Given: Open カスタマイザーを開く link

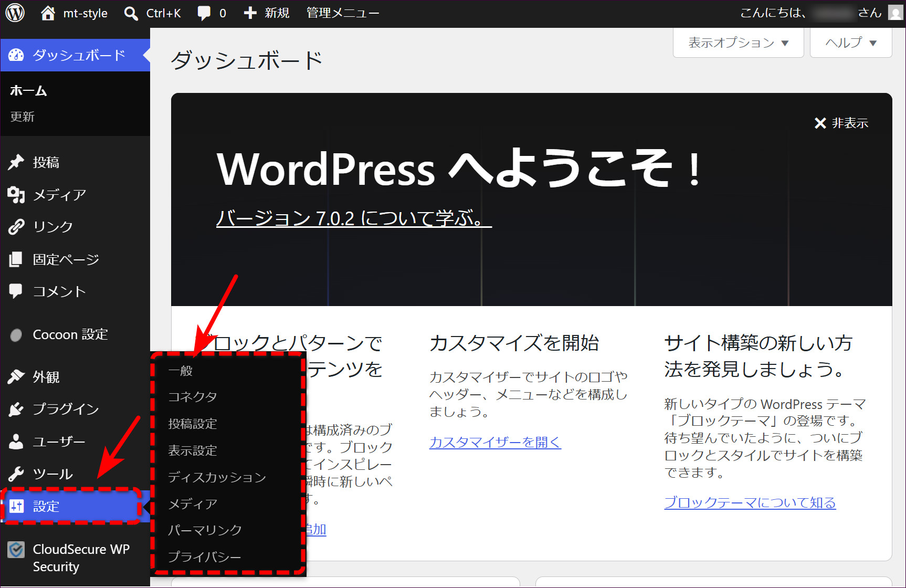Looking at the screenshot, I should coord(495,443).
